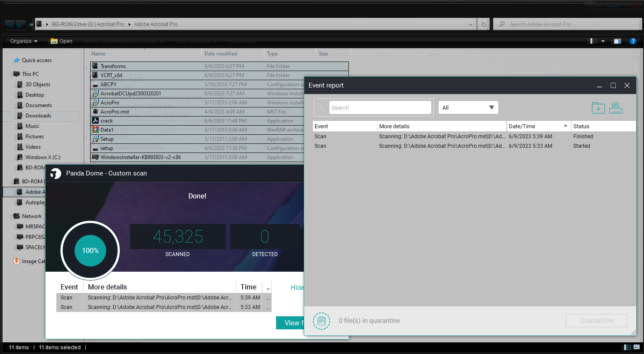Image resolution: width=644 pixels, height=354 pixels.
Task: Click the AcroPro.mst file icon
Action: tap(95, 112)
